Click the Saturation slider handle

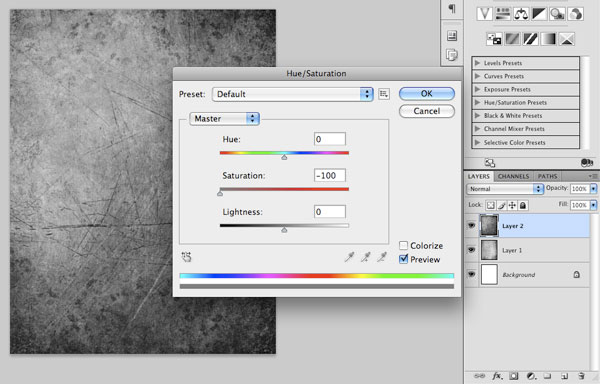[220, 194]
